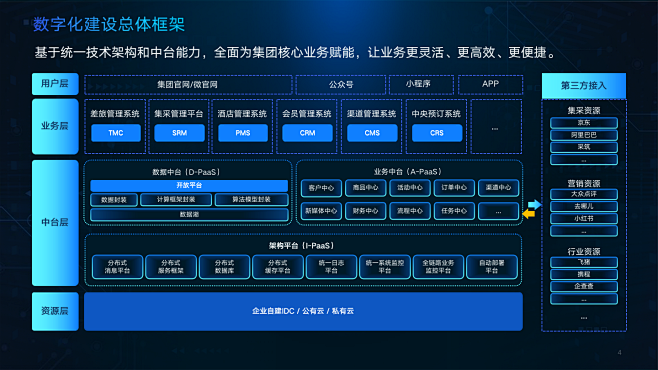This screenshot has width=658, height=370.
Task: Click the CRM button
Action: 307,133
